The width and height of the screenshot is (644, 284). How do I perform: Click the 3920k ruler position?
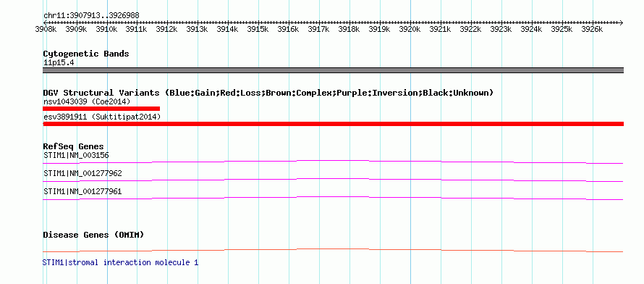coord(410,29)
